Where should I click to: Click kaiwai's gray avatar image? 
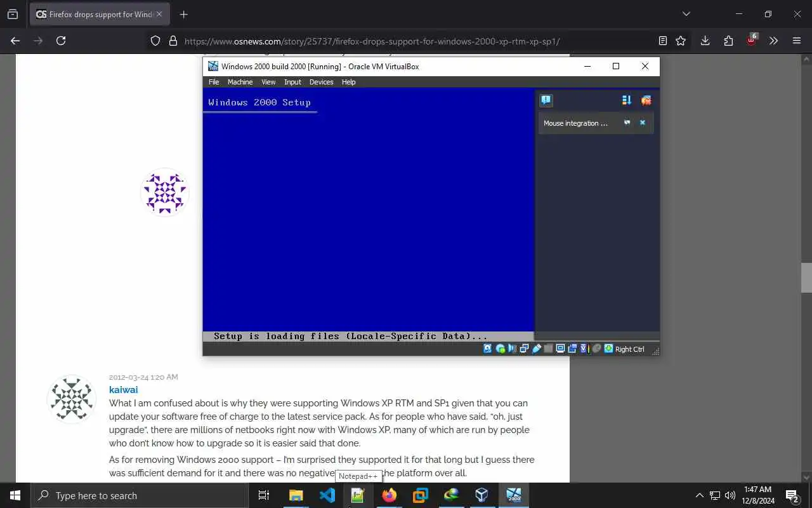coord(72,399)
